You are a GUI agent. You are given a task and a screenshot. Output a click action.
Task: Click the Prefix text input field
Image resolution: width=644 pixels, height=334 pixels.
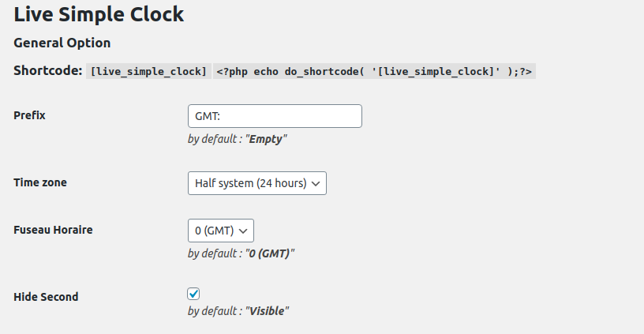[x=274, y=116]
